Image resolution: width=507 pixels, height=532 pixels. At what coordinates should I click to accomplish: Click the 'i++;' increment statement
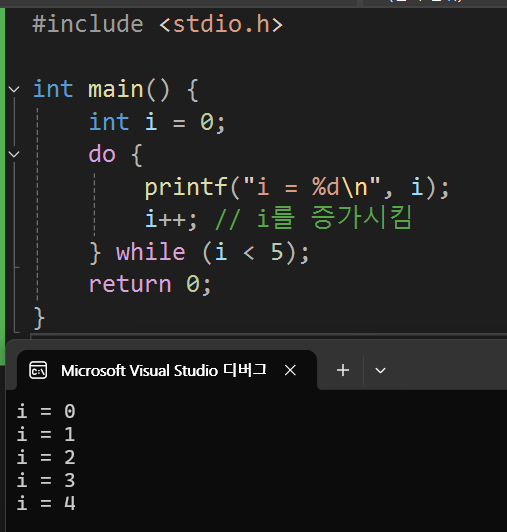(x=171, y=219)
